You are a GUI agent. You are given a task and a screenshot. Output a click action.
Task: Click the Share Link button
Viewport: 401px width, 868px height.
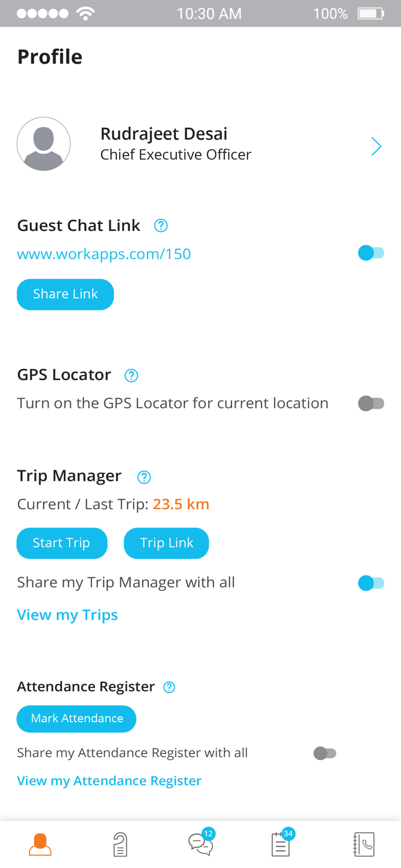[65, 294]
